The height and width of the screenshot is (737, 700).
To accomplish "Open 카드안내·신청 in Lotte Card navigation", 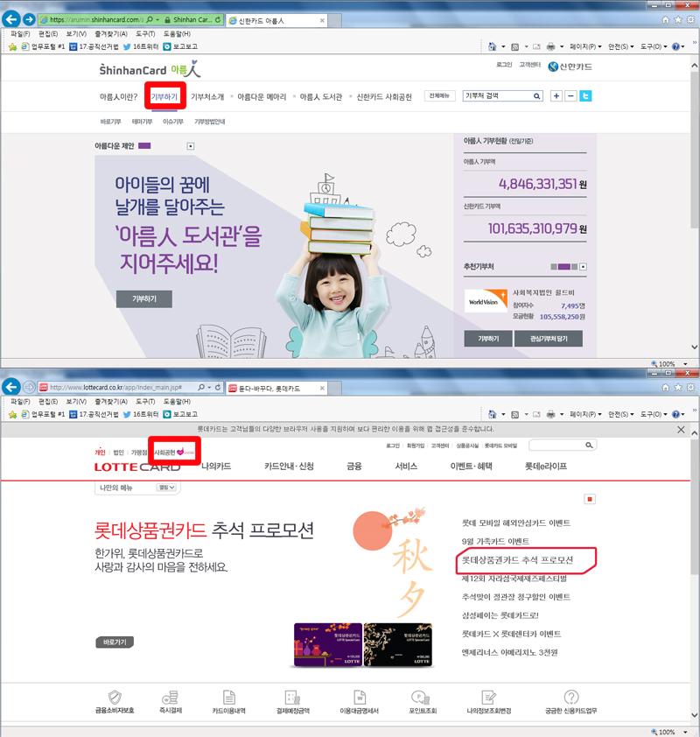I will (x=289, y=467).
